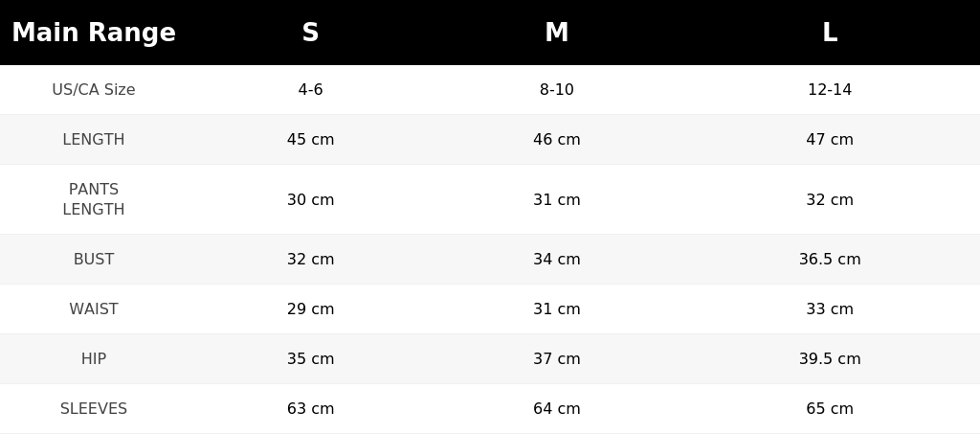Click the BUST row label
Screen dimensions: 980x434
click(x=94, y=259)
